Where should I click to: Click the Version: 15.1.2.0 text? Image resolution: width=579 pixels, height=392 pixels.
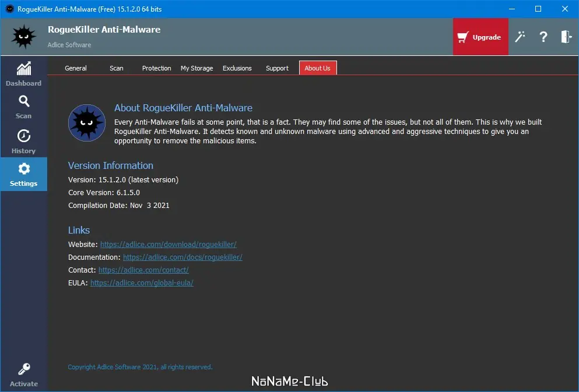(124, 180)
